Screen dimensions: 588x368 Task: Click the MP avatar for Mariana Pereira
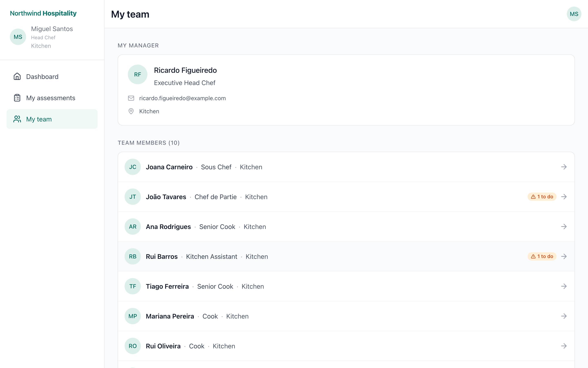point(133,316)
